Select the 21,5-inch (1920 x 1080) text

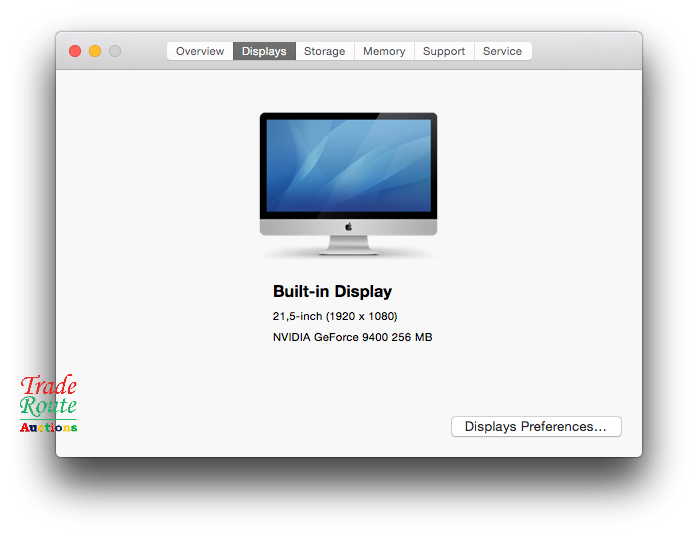tap(335, 316)
